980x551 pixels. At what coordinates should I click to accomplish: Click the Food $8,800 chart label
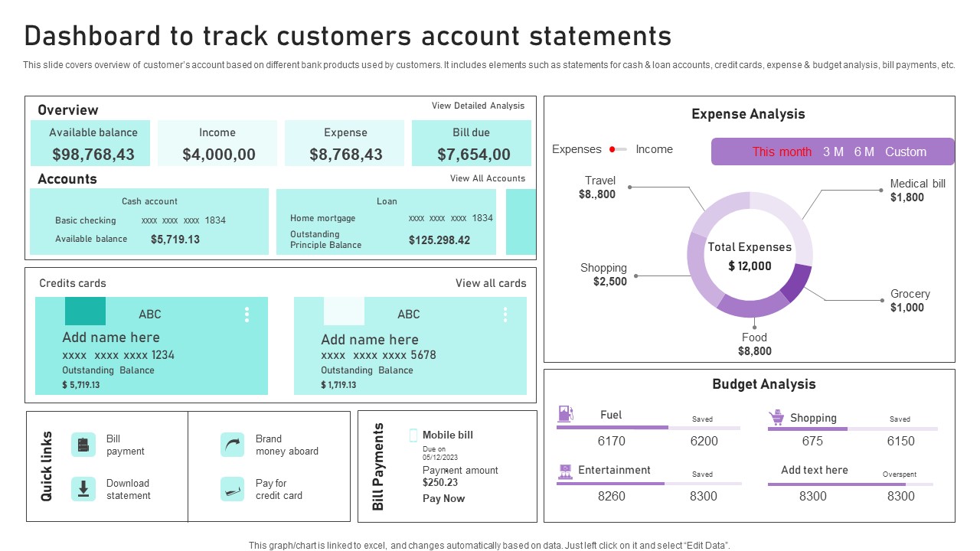point(754,344)
